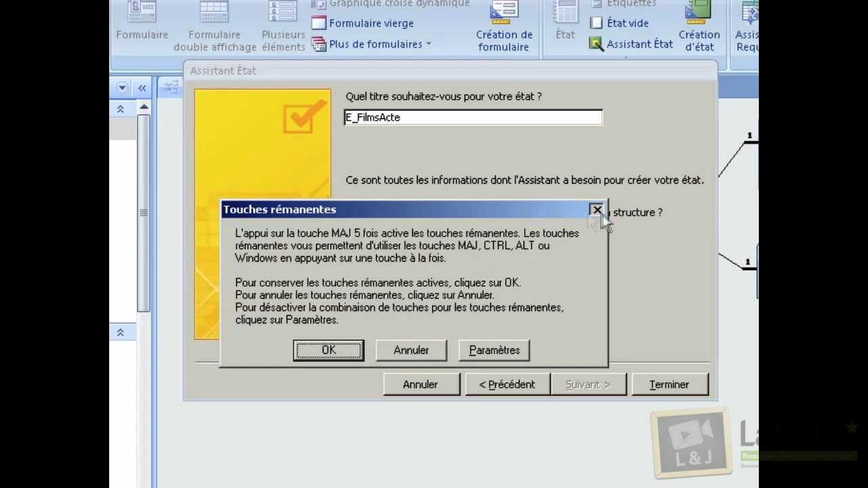Screen dimensions: 868x488
Task: Finish the wizard with Terminer
Action: pos(669,384)
